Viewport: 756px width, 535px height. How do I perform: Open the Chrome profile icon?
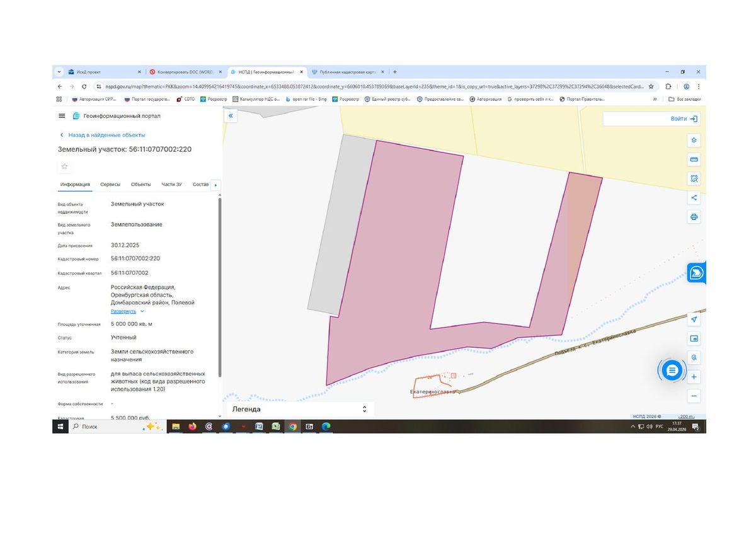pyautogui.click(x=686, y=86)
